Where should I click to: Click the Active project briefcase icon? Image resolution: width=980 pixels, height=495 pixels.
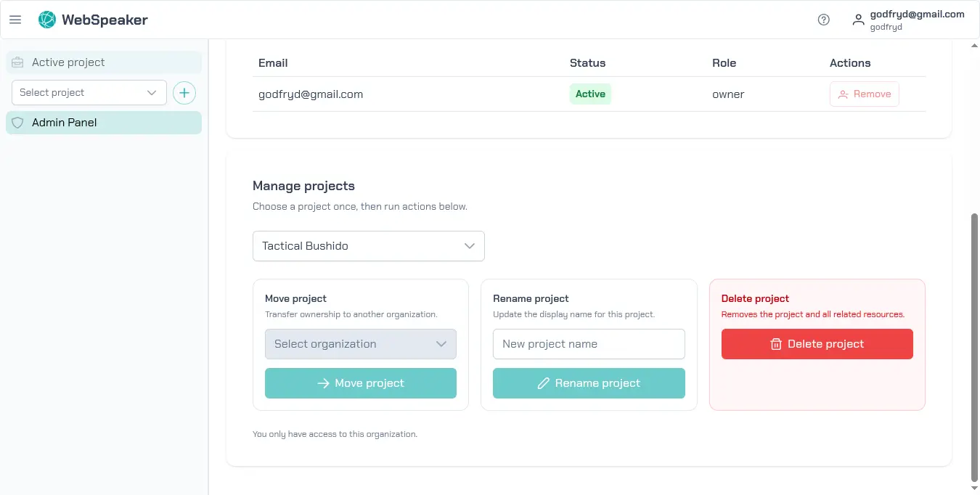pyautogui.click(x=18, y=62)
